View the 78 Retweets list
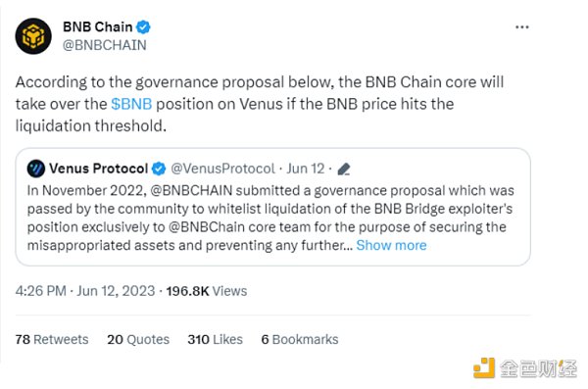588x389 pixels. tap(52, 339)
